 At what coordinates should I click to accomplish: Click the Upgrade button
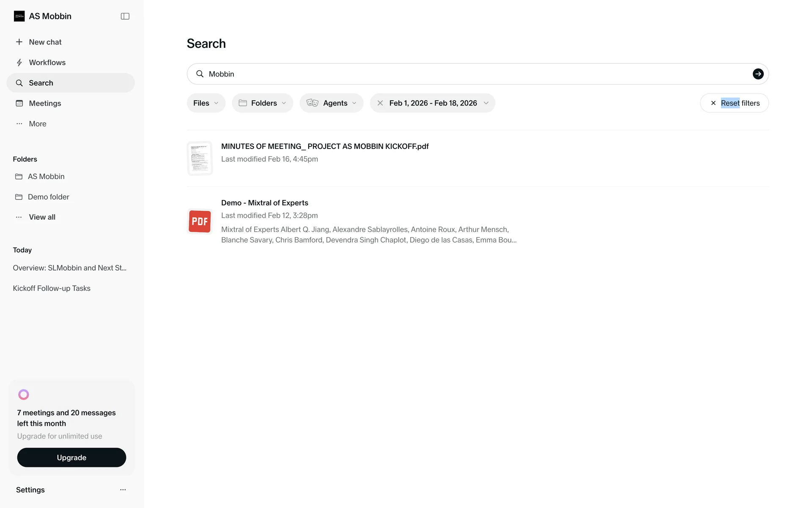[x=71, y=458]
